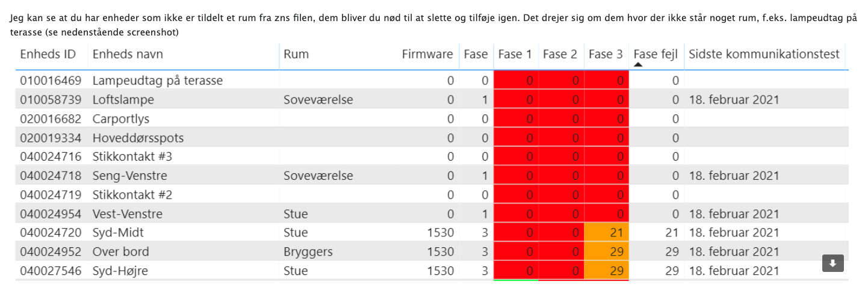The image size is (868, 299).
Task: Click Bryggers room cell for Over bord
Action: [x=308, y=251]
